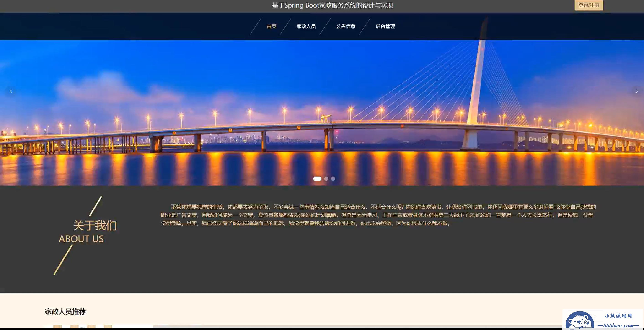Click the site title 基于Spring Boot家政服务系统
The height and width of the screenshot is (330, 644).
coord(333,5)
